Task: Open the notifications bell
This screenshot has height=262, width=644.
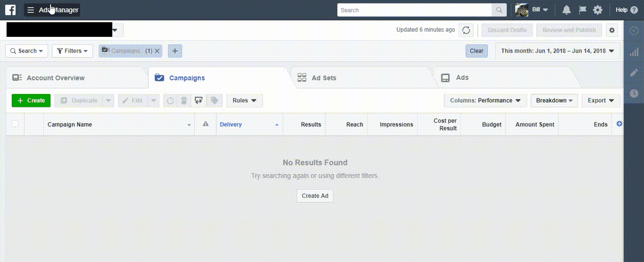Action: [x=567, y=10]
